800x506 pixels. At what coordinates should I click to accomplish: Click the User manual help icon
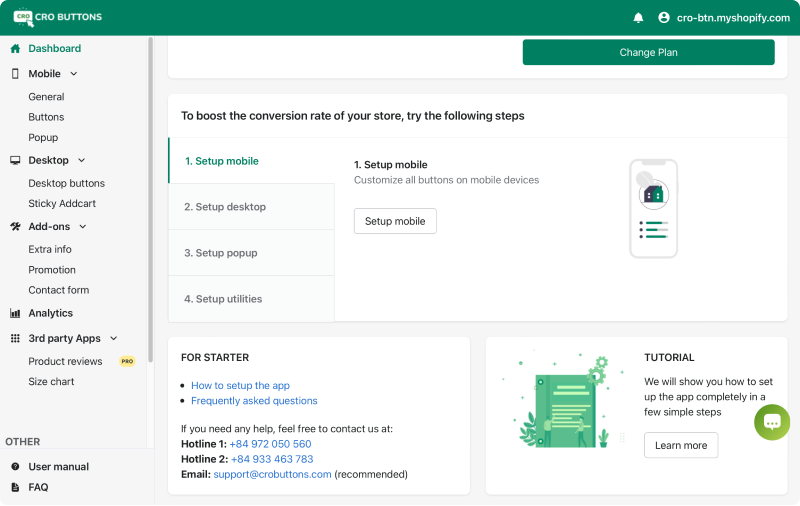(x=15, y=467)
